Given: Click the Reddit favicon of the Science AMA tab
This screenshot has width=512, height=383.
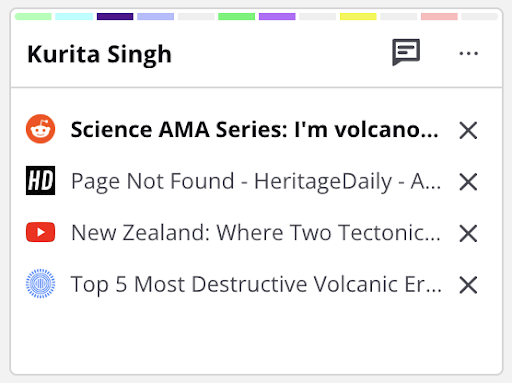Looking at the screenshot, I should pyautogui.click(x=41, y=129).
